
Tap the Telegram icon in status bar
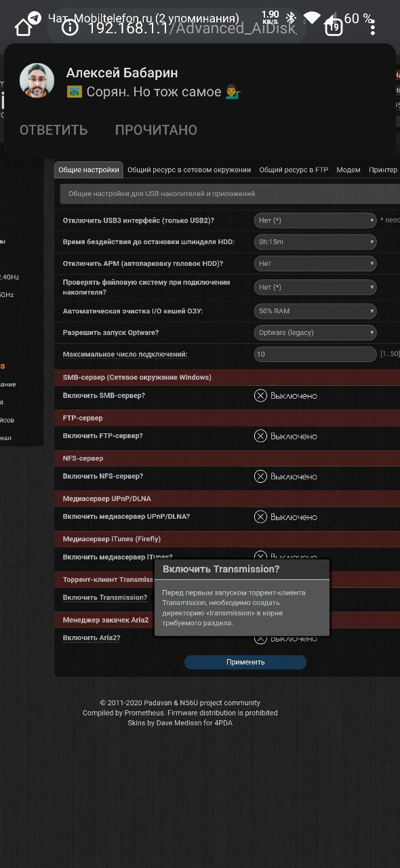35,18
